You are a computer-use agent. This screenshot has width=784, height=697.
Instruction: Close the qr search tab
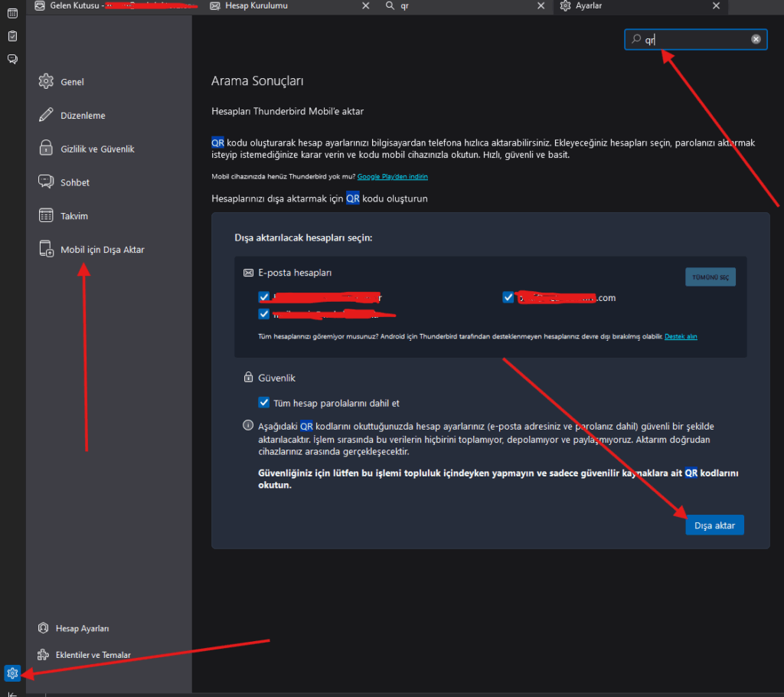pos(541,6)
